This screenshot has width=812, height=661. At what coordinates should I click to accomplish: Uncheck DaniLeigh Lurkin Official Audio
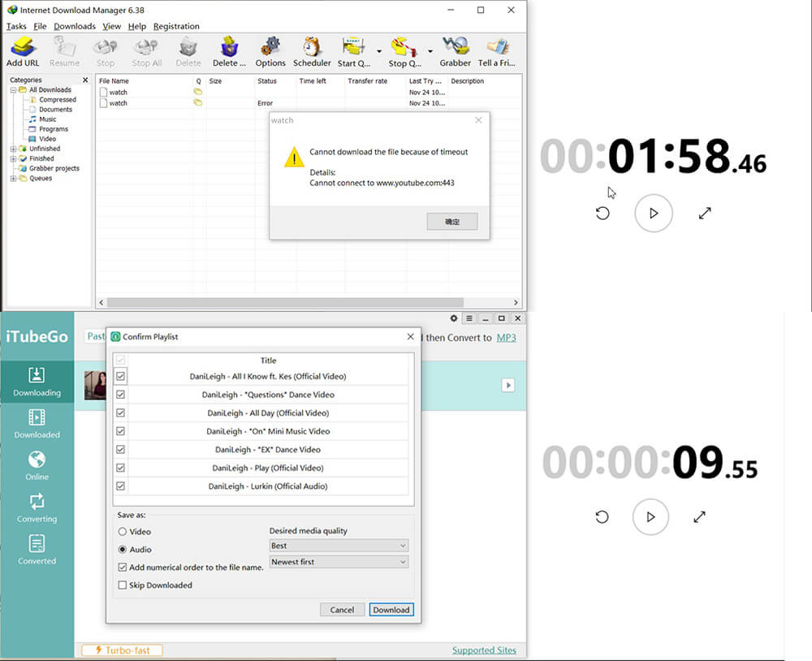point(121,486)
